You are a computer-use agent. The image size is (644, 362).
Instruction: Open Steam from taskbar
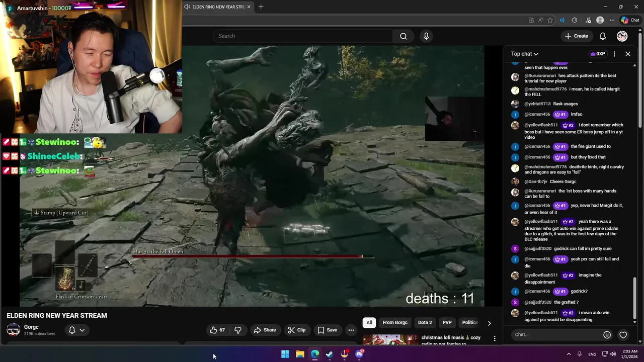click(330, 354)
